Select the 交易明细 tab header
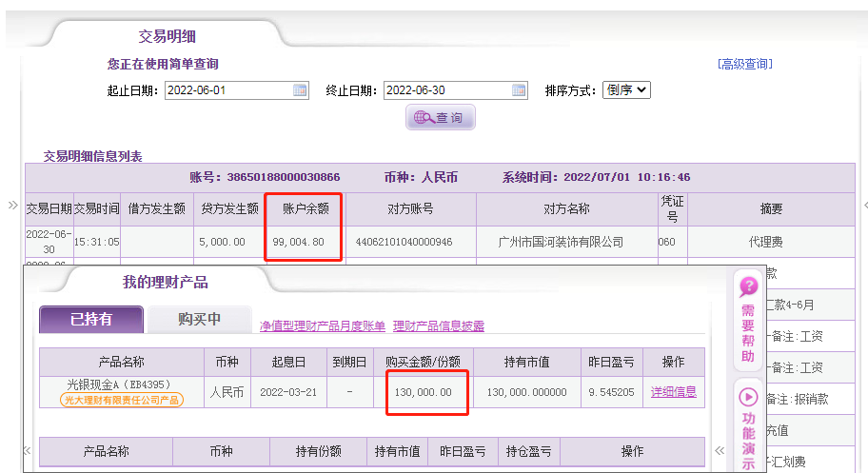 tap(167, 36)
